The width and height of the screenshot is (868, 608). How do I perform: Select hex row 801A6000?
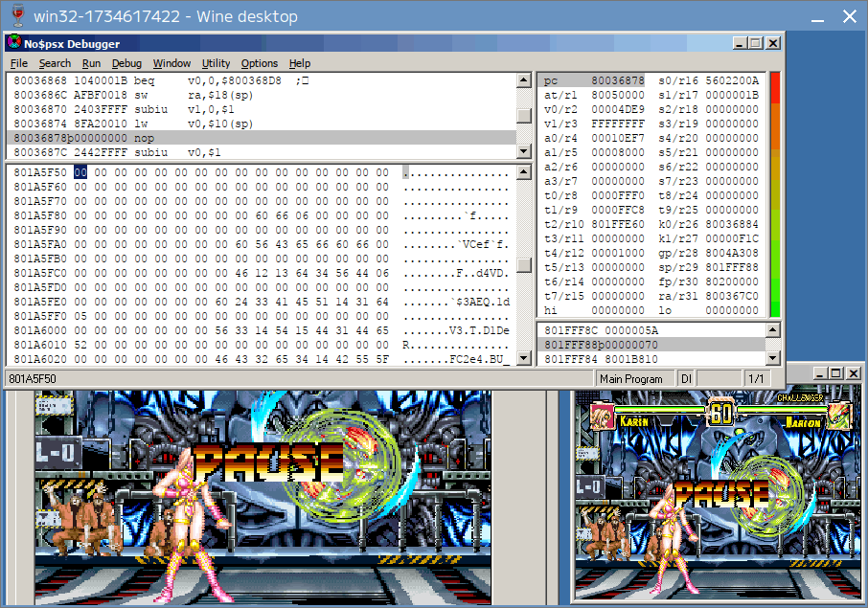click(262, 331)
